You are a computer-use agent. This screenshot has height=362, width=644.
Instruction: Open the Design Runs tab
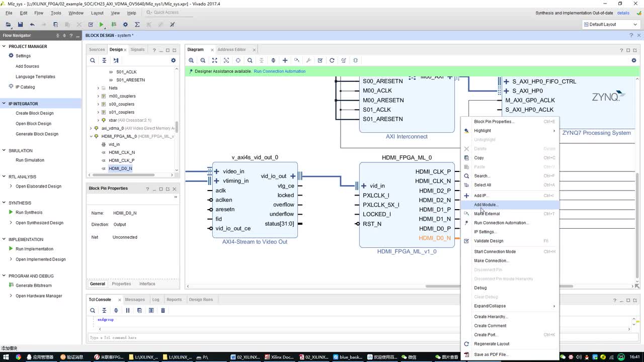point(201,300)
